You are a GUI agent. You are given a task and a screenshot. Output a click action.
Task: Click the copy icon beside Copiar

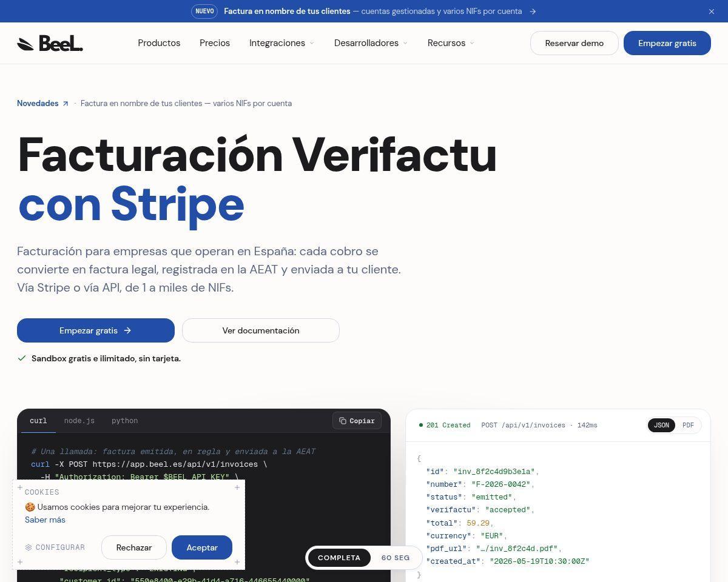343,421
